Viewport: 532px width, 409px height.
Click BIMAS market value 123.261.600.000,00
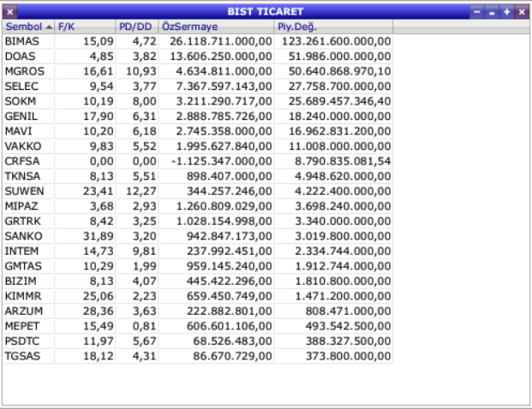[x=337, y=41]
